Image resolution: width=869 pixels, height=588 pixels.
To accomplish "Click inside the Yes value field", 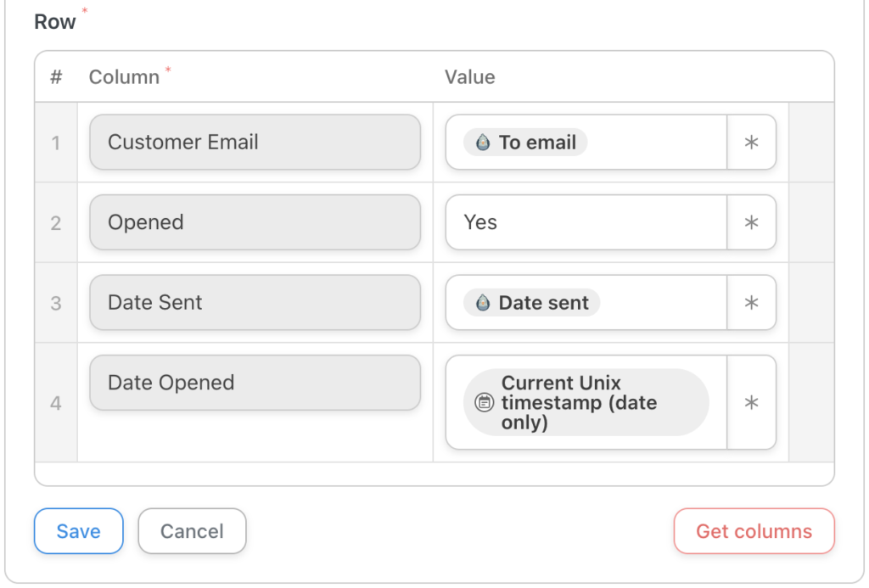I will pos(577,222).
